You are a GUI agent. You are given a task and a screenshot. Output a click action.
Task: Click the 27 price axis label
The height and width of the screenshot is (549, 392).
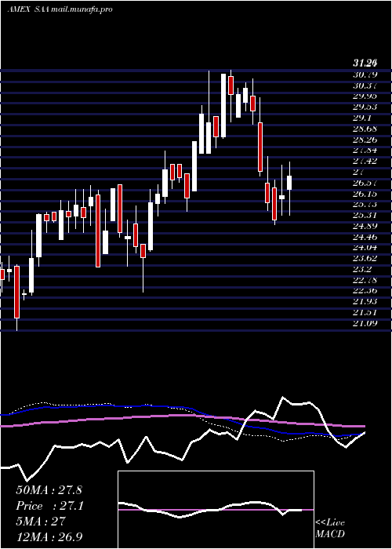pyautogui.click(x=359, y=173)
